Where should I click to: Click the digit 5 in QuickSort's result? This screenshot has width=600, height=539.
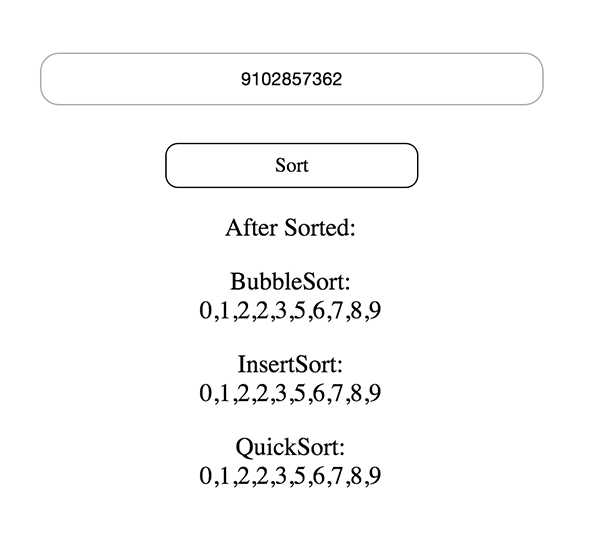(300, 475)
